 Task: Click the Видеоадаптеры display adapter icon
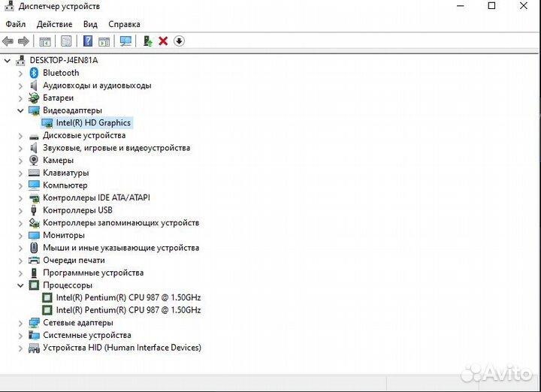(x=34, y=110)
